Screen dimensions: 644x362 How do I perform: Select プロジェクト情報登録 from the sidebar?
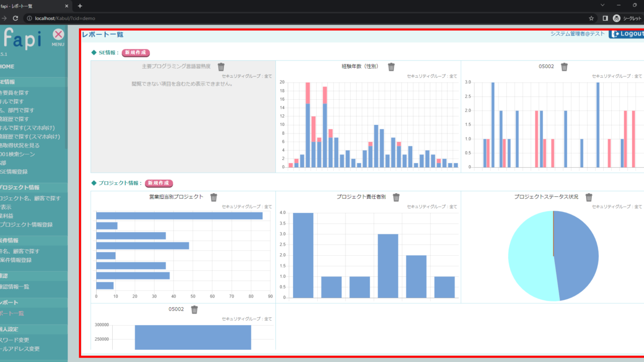pos(26,225)
